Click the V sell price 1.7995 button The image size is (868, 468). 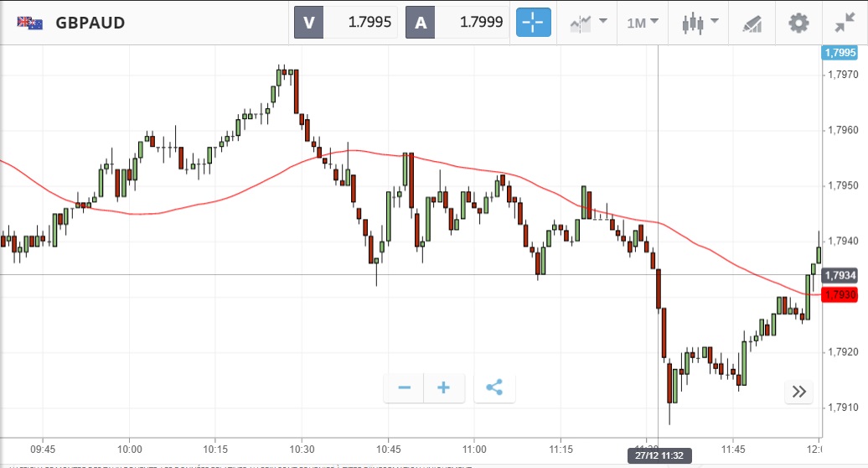tap(345, 23)
